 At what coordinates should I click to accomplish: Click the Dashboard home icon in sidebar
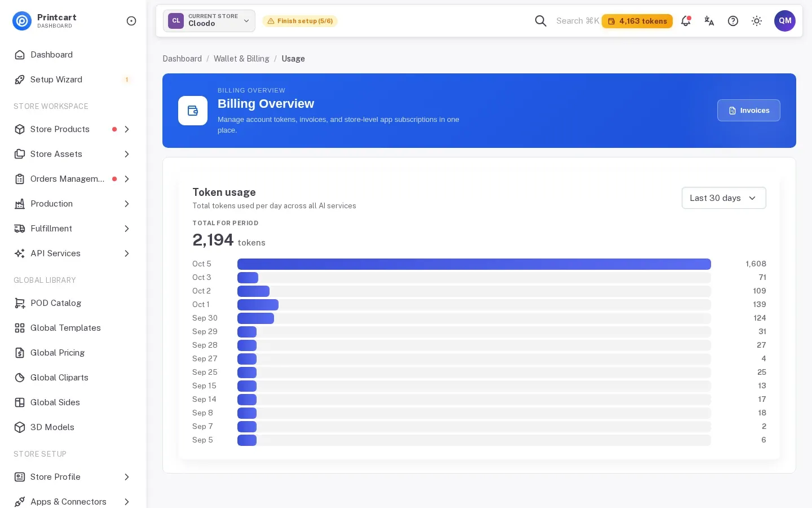coord(20,55)
